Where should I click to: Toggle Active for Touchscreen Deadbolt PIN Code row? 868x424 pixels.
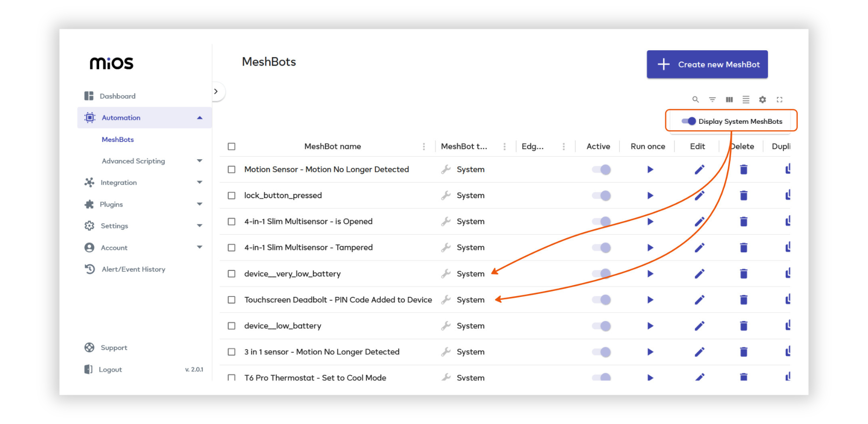[601, 300]
